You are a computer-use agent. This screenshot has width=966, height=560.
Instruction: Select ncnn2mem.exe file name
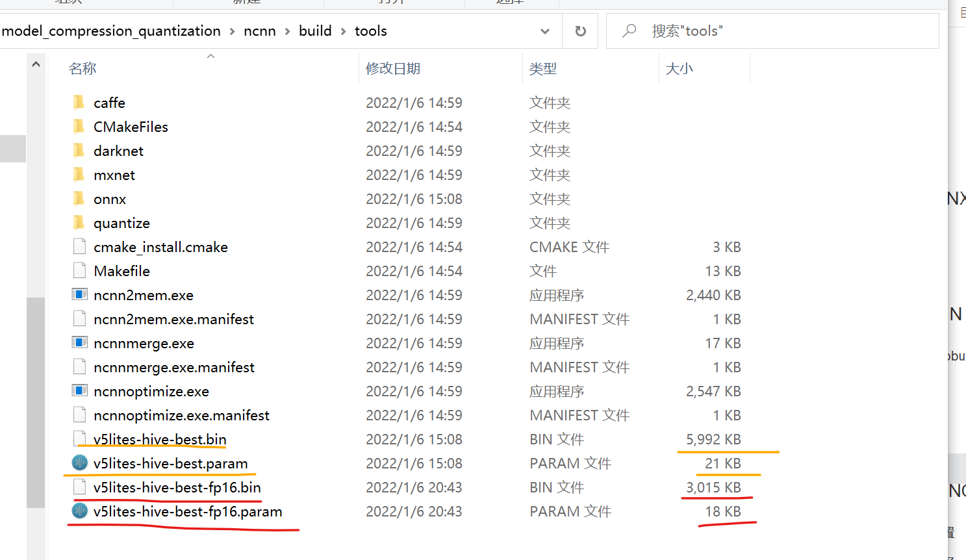pos(144,295)
